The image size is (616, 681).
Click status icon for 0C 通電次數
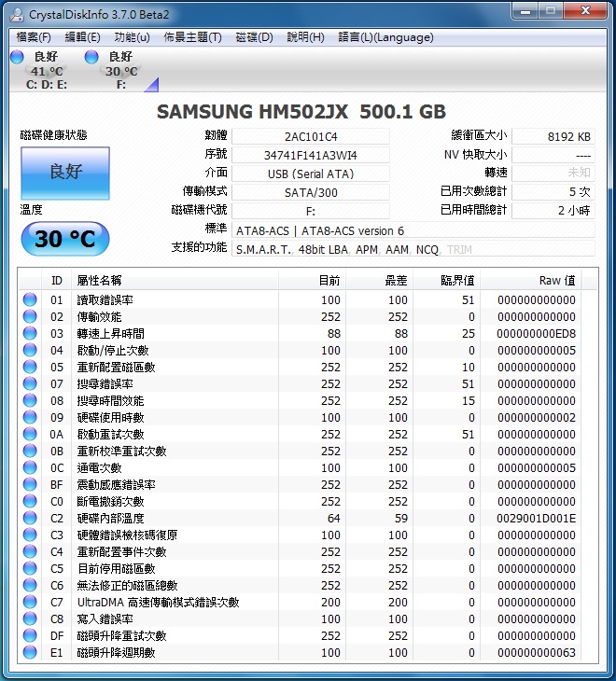[30, 467]
